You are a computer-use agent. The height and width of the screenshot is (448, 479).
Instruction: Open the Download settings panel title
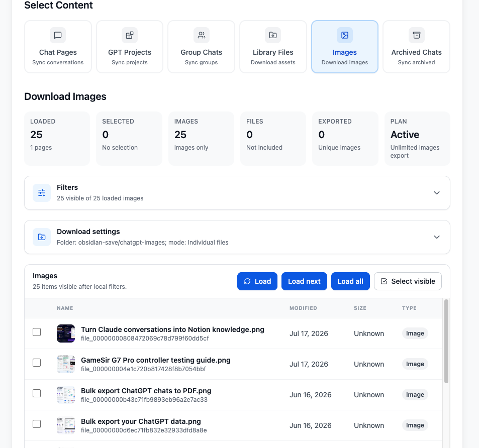point(88,232)
